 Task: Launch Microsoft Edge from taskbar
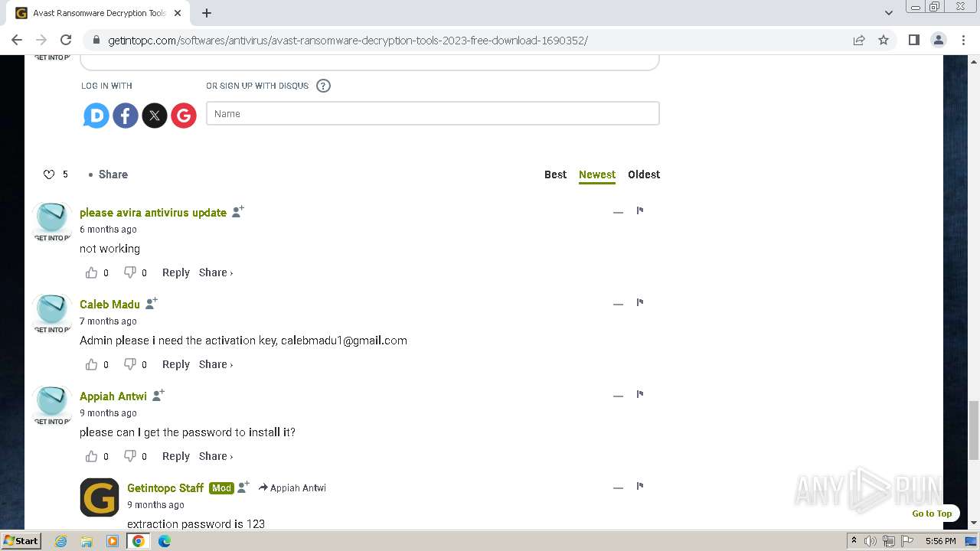pos(165,541)
